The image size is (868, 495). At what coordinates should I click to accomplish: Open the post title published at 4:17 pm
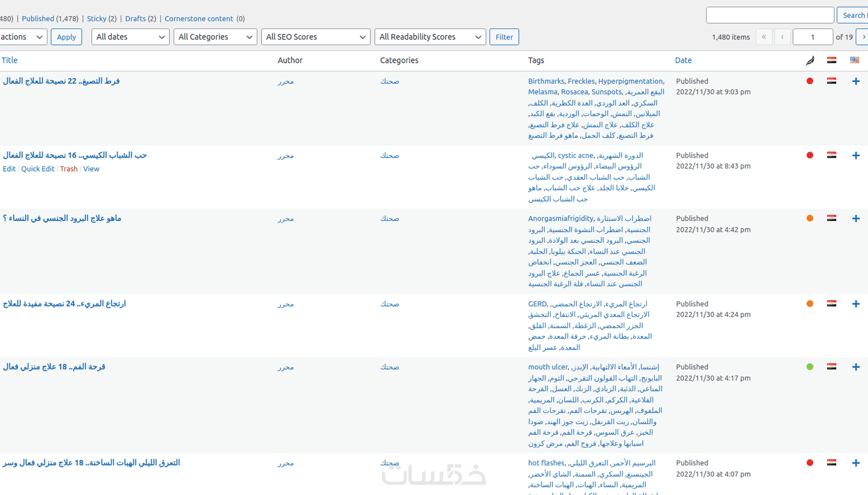(x=54, y=367)
